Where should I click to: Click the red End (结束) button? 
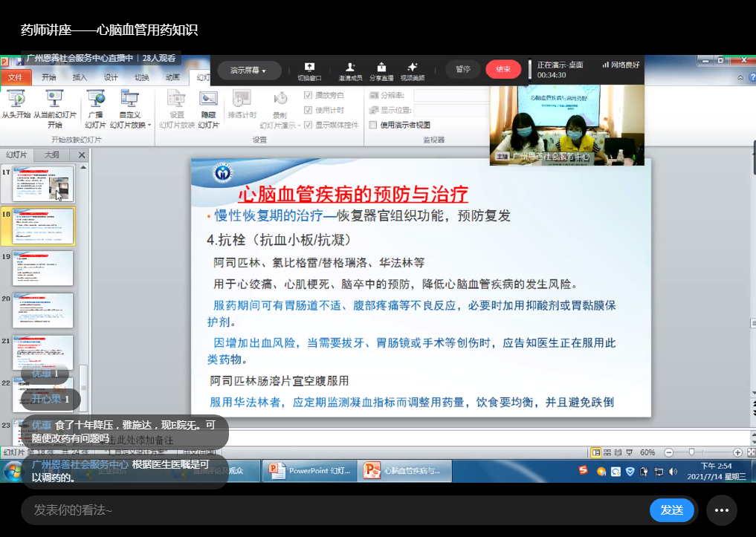[503, 69]
